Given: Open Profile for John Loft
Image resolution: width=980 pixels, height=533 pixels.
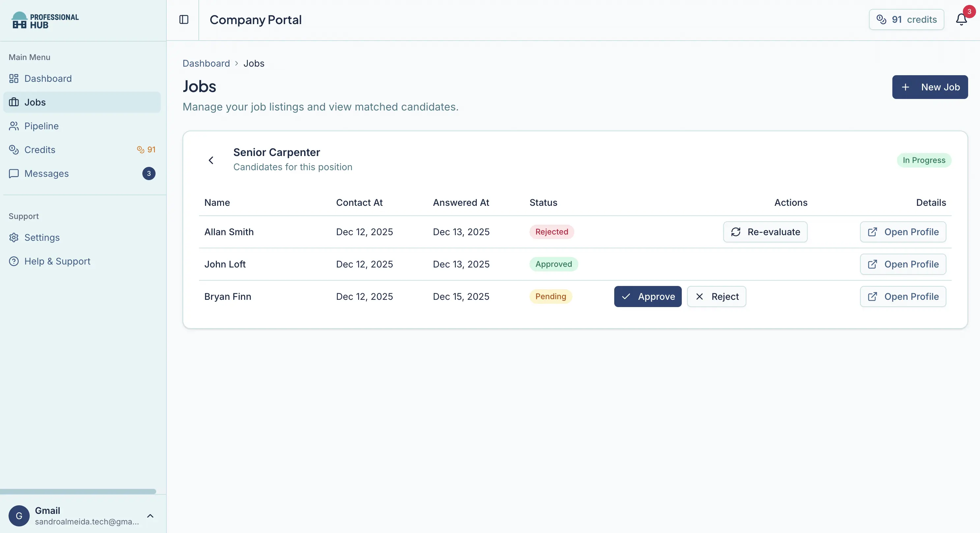Looking at the screenshot, I should (903, 264).
